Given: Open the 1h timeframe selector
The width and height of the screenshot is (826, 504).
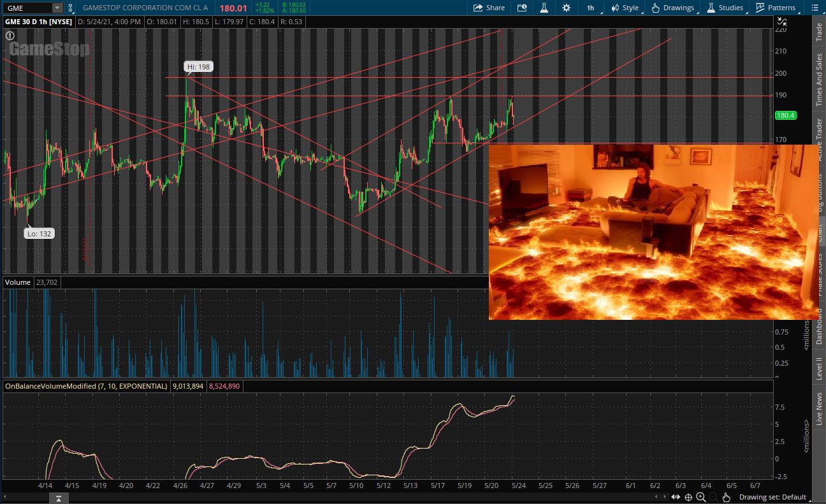Looking at the screenshot, I should (590, 8).
